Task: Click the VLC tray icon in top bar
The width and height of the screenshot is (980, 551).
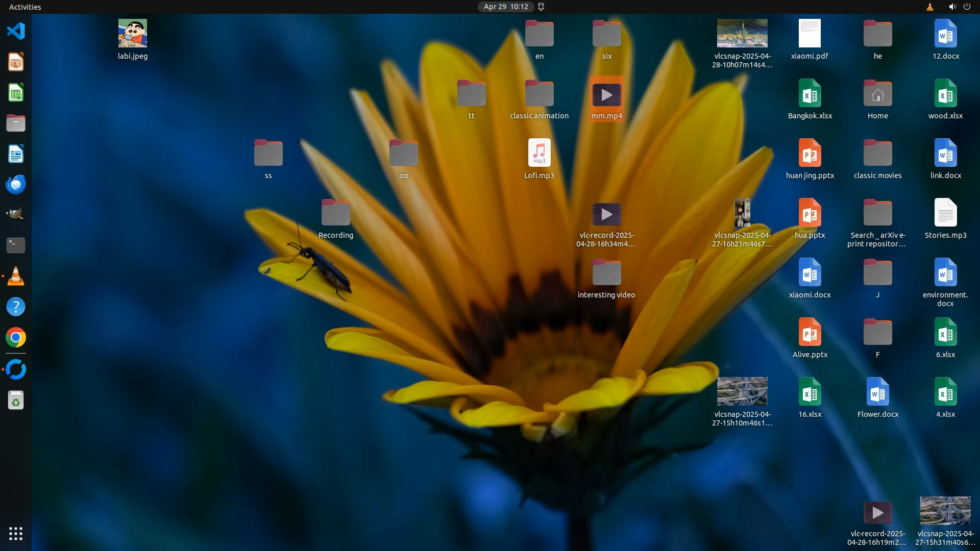Action: point(929,7)
